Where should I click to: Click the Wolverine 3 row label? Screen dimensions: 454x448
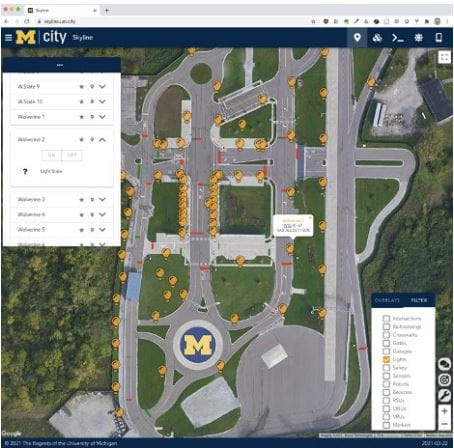[x=31, y=200]
